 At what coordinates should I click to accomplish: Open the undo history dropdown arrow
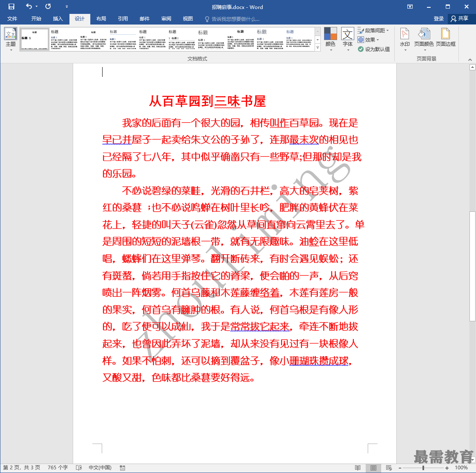coord(36,7)
